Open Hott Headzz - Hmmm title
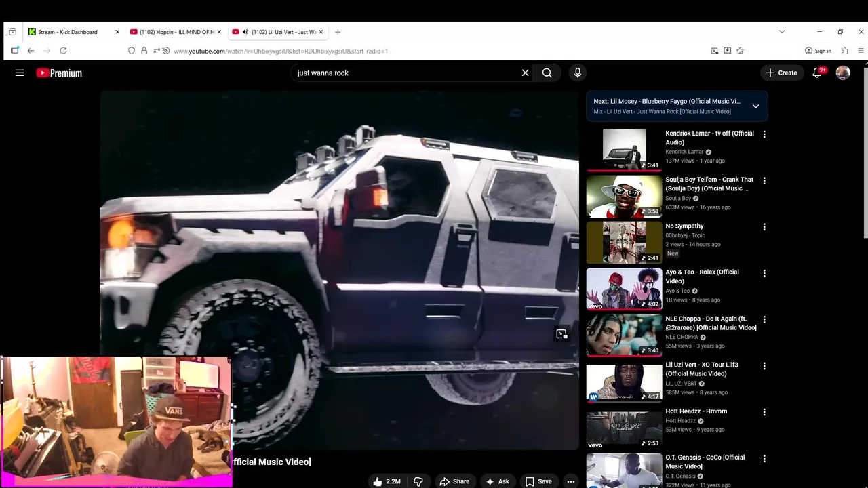This screenshot has width=868, height=488. [x=696, y=411]
